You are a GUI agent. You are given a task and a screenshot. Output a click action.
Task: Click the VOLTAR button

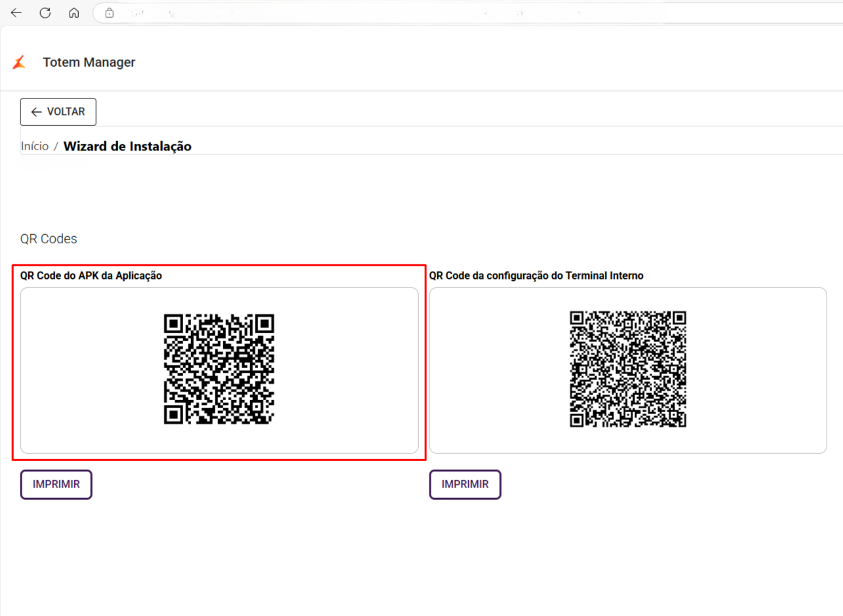(58, 112)
